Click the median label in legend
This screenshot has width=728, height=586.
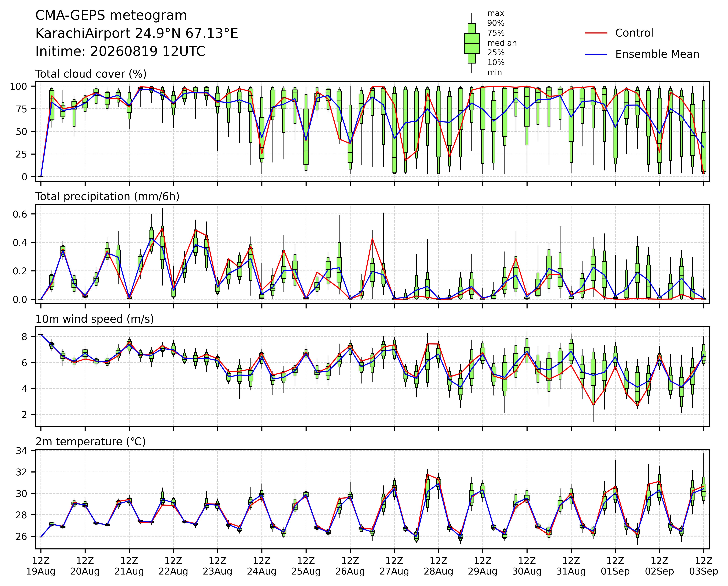[502, 43]
